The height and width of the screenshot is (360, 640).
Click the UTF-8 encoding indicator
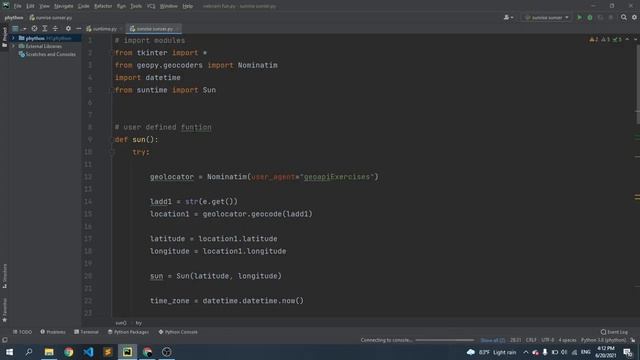point(548,340)
